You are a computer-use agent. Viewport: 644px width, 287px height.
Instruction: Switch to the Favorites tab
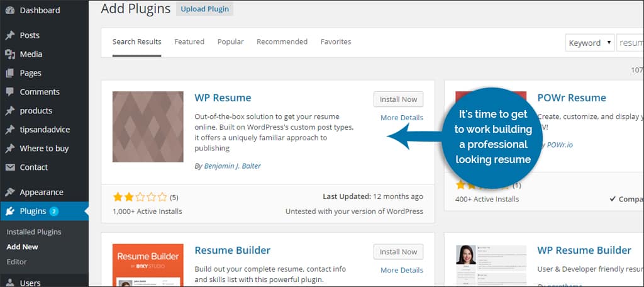(x=336, y=42)
